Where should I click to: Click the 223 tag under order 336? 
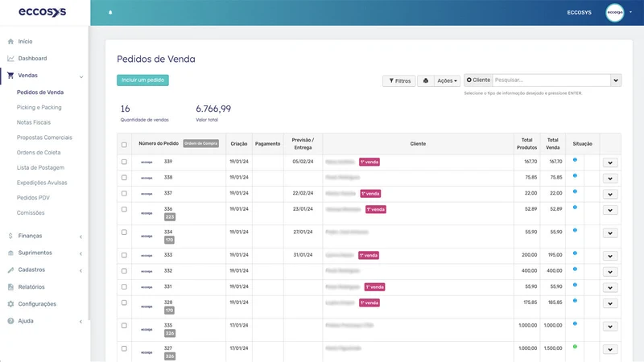pos(170,216)
